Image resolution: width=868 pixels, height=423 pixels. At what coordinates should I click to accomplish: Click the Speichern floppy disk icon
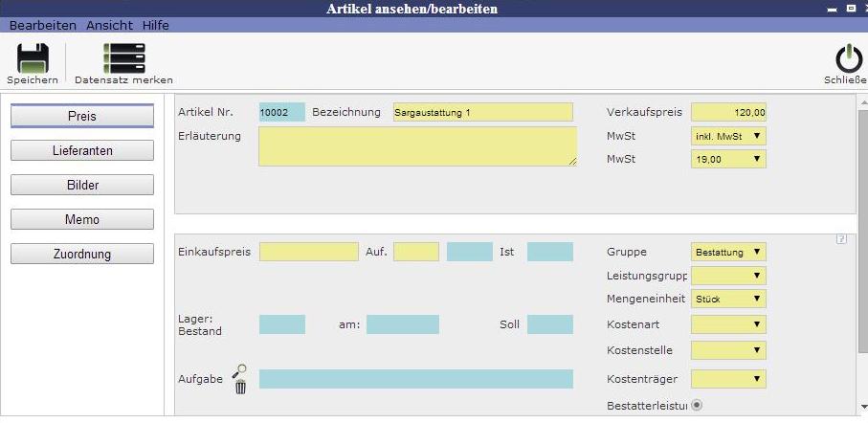(x=33, y=59)
